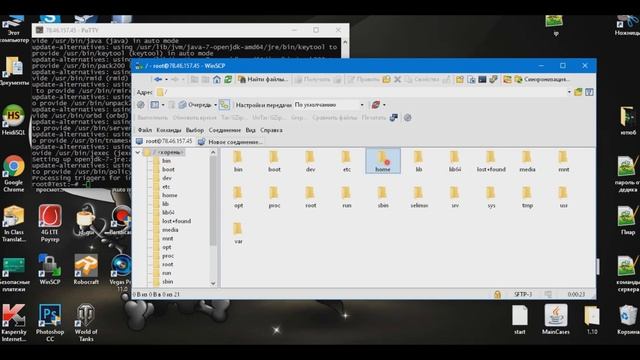The height and width of the screenshot is (360, 640).
Task: Select the root@78.46.157.45 session tab
Action: click(164, 141)
